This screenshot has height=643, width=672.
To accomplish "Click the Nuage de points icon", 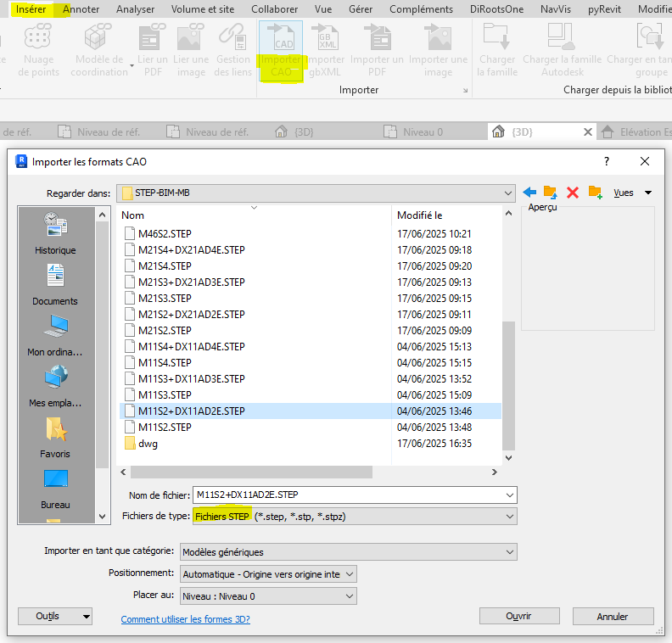I will (x=40, y=49).
